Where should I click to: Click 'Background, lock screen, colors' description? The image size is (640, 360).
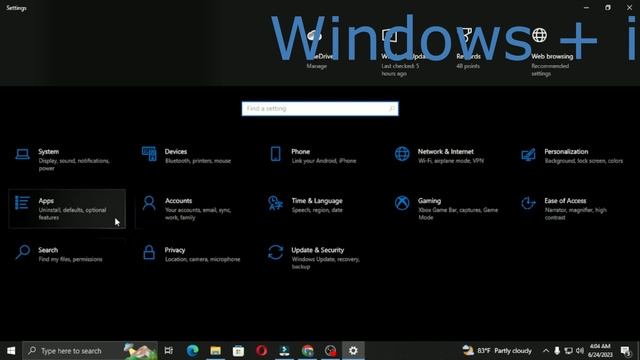[584, 161]
